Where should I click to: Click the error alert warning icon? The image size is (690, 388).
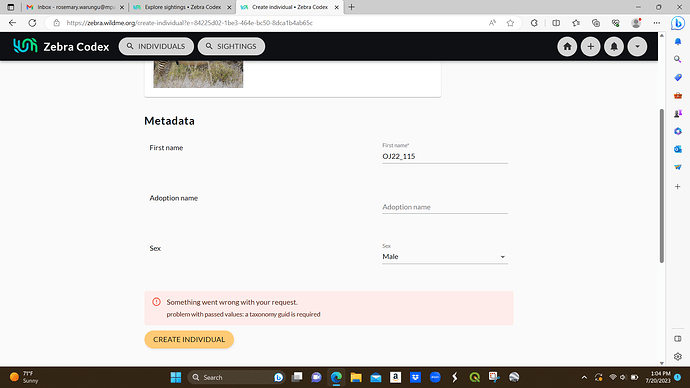pyautogui.click(x=156, y=302)
